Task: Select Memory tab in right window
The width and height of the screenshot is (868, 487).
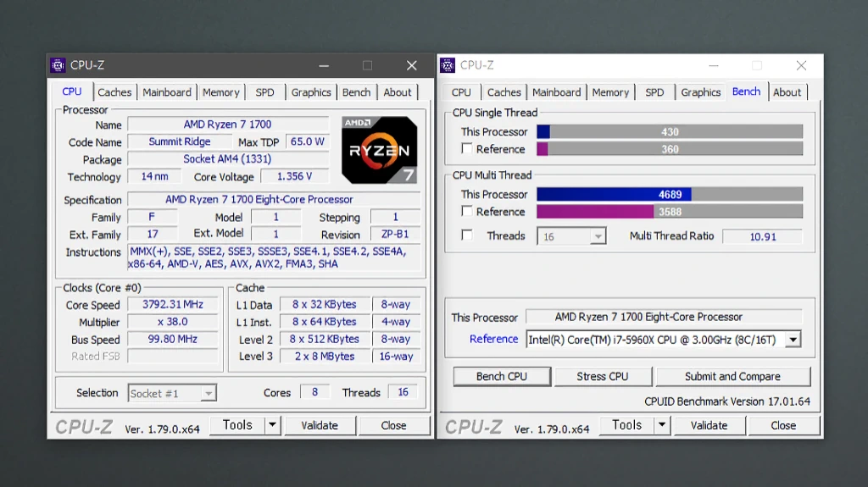Action: [x=610, y=91]
